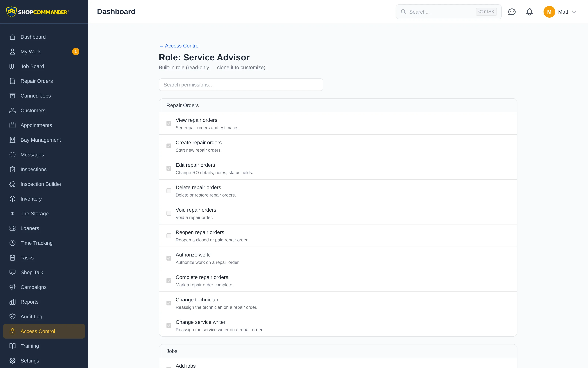The width and height of the screenshot is (588, 368).
Task: Click the Dashboard page title
Action: 116,12
